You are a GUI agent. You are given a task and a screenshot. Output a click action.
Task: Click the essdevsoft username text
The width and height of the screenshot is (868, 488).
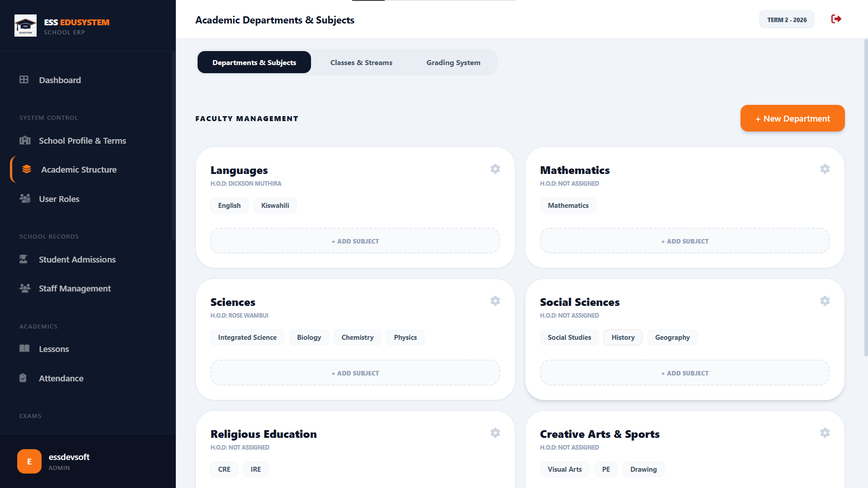[x=69, y=457]
